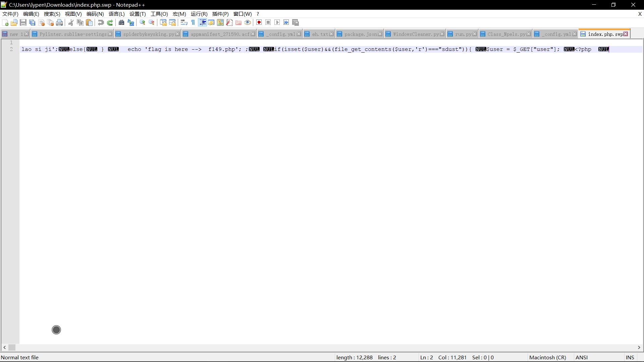Screen dimensions: 644x362
Task: Switch to the WindowsCleaner.py tab
Action: (416, 34)
